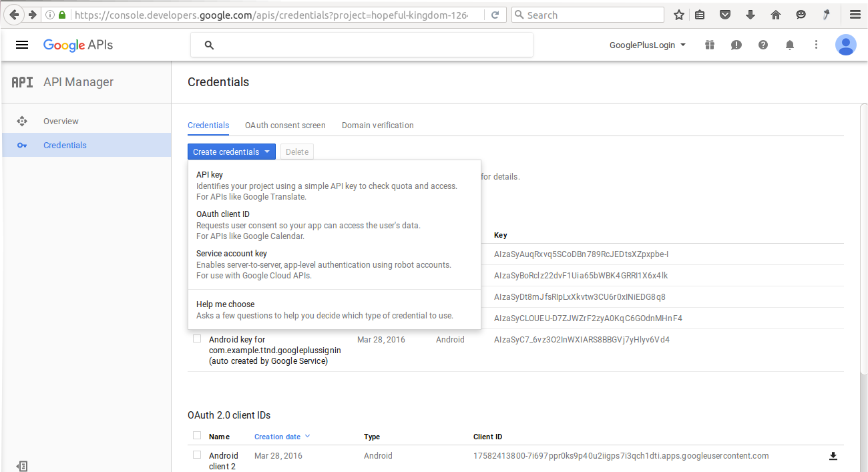Image resolution: width=868 pixels, height=472 pixels.
Task: Click the key starting with AIzaSyDt8mJfsRlpLxX
Action: click(x=580, y=297)
